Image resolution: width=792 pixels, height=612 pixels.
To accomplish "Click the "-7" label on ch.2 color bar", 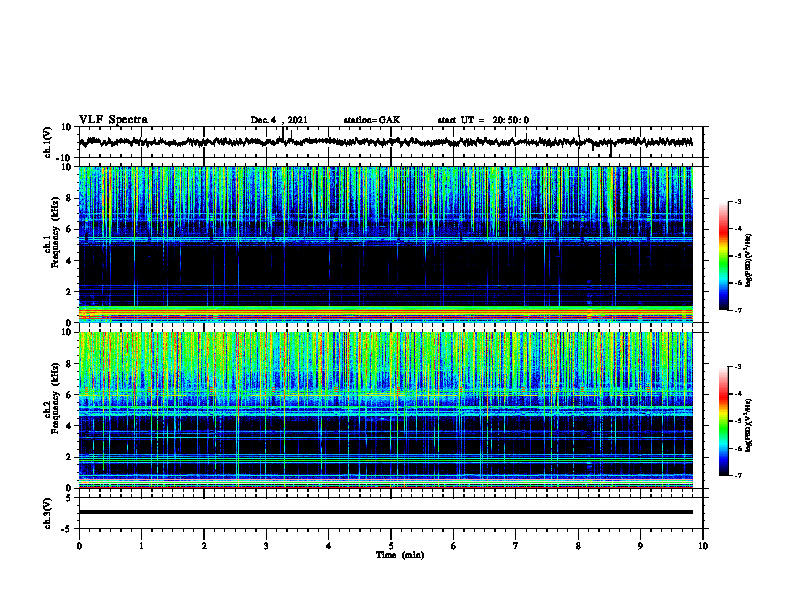I will click(738, 476).
